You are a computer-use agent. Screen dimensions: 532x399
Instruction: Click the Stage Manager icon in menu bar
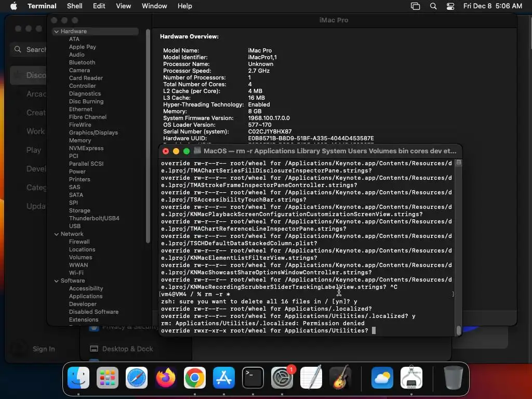[415, 6]
